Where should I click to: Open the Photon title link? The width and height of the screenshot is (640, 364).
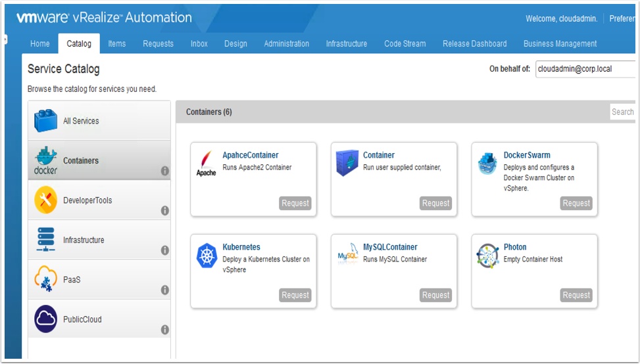[x=515, y=247]
